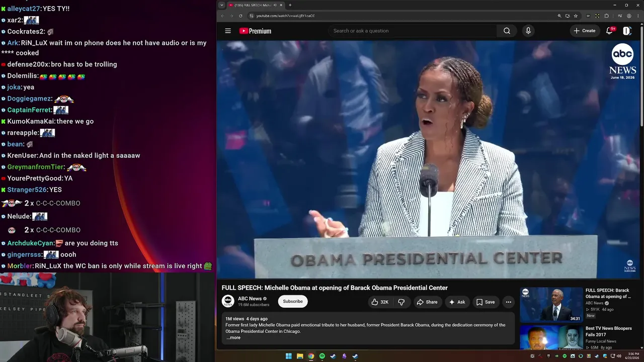644x362 pixels.
Task: Expand description with ...more
Action: point(233,337)
